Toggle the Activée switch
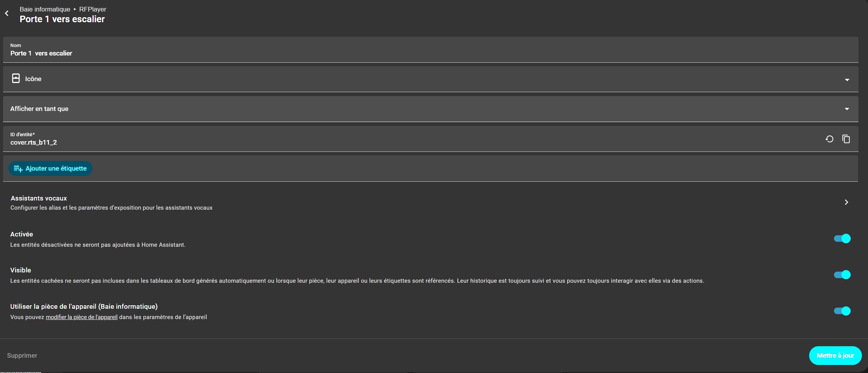 click(842, 239)
